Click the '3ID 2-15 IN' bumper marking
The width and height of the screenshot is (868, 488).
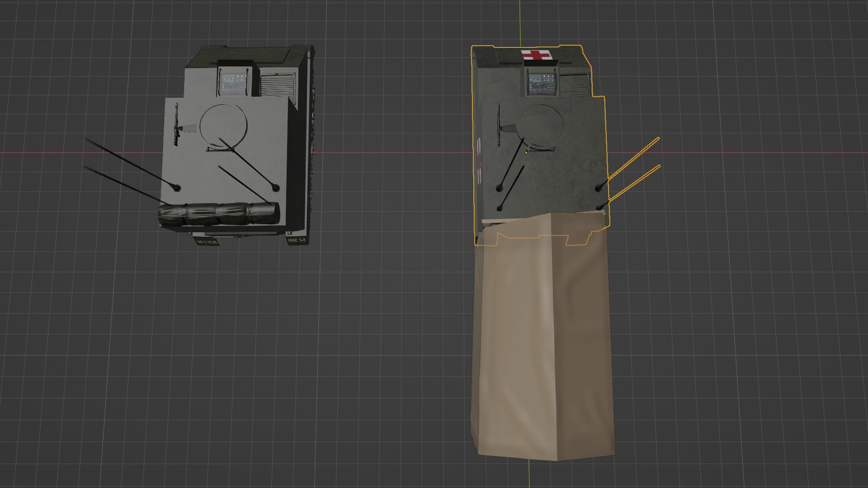[x=207, y=242]
